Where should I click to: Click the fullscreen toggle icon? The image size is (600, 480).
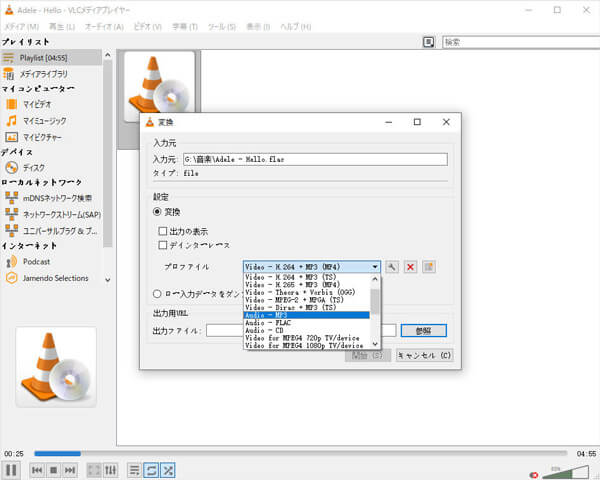(93, 469)
